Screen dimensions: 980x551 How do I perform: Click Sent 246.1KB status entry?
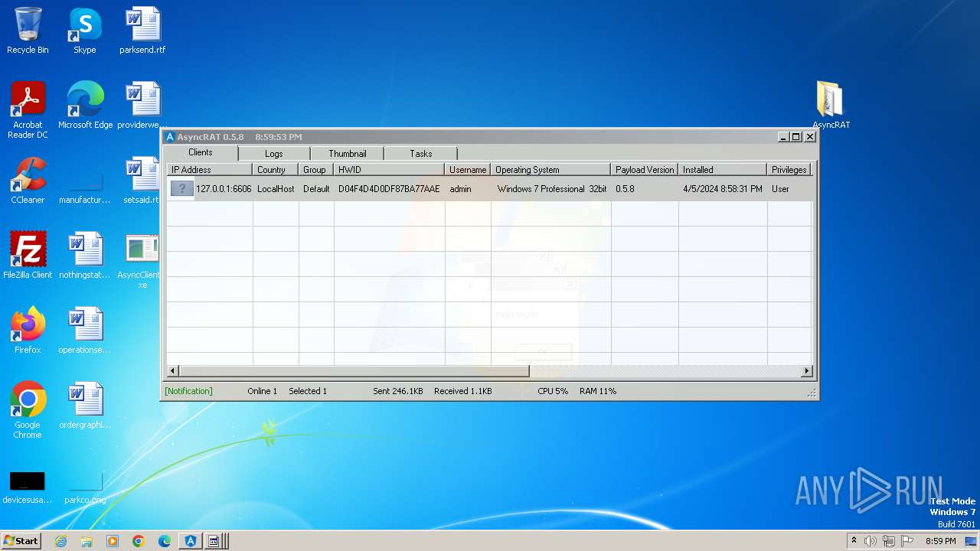398,391
